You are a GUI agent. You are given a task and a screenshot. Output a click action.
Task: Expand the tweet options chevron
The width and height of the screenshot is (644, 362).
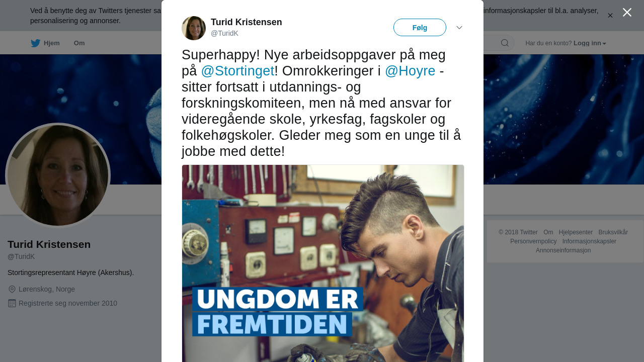459,28
